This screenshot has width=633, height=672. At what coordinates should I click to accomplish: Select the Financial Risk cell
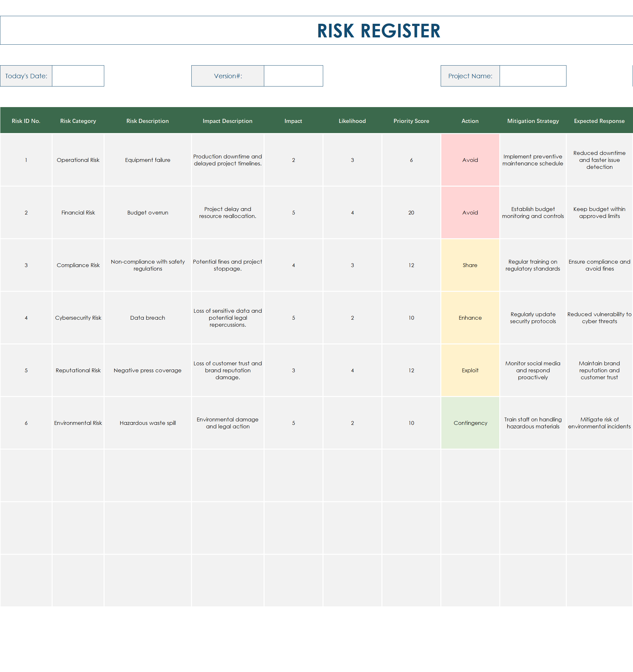78,213
